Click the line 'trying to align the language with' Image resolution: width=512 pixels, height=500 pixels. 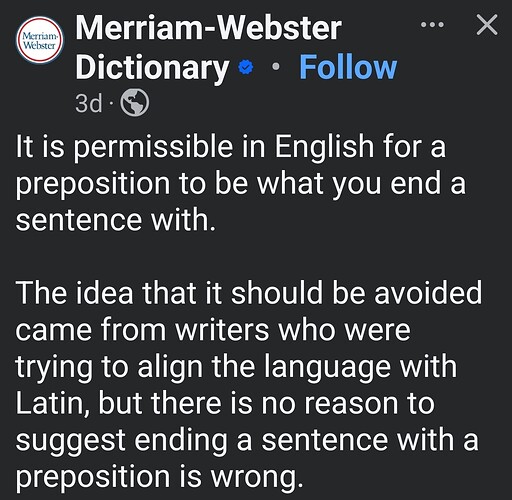coord(236,367)
